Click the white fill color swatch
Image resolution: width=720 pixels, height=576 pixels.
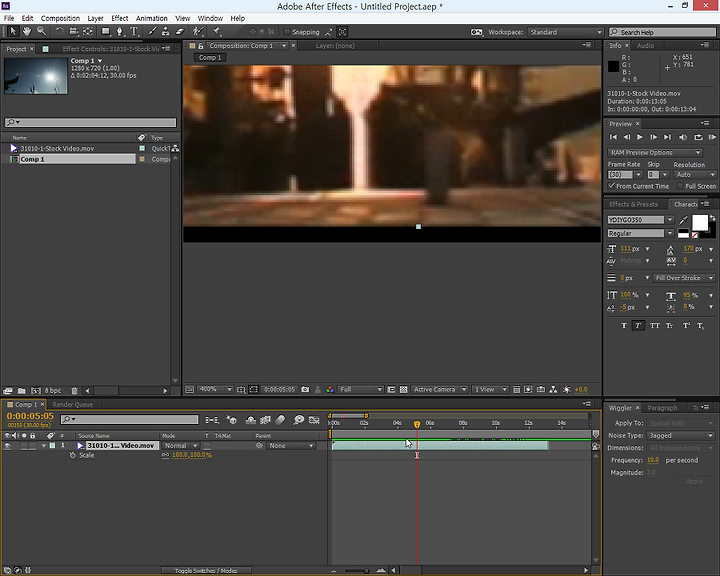(700, 223)
